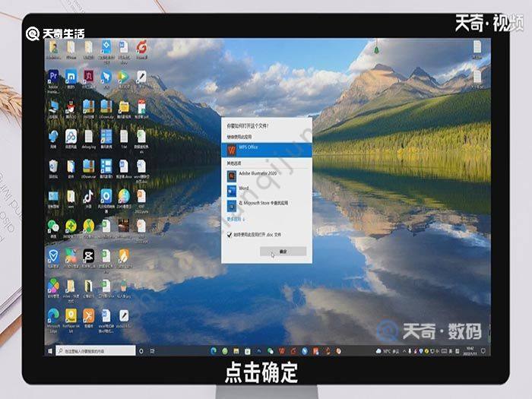Focus the taskbar search box
The image size is (532, 399).
point(96,351)
